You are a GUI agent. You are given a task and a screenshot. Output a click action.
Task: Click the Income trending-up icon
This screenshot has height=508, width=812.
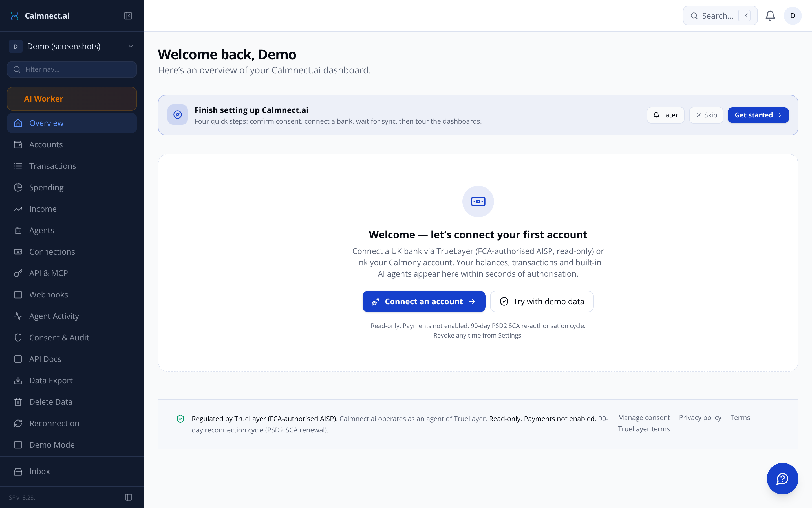tap(18, 209)
